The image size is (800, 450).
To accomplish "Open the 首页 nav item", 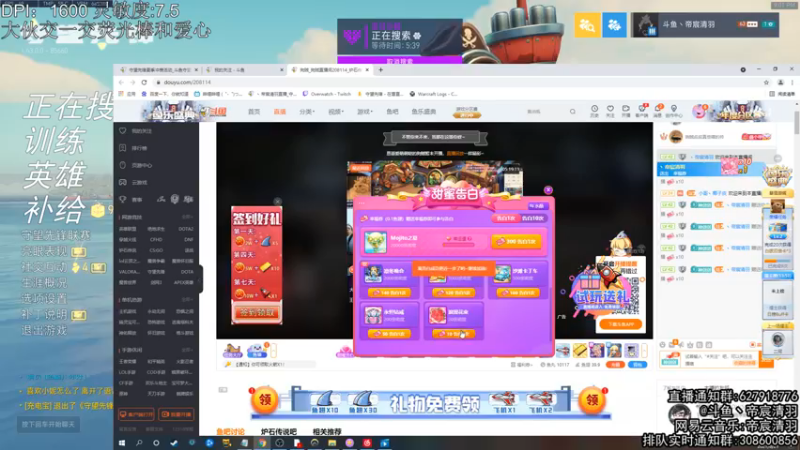I will coord(254,112).
